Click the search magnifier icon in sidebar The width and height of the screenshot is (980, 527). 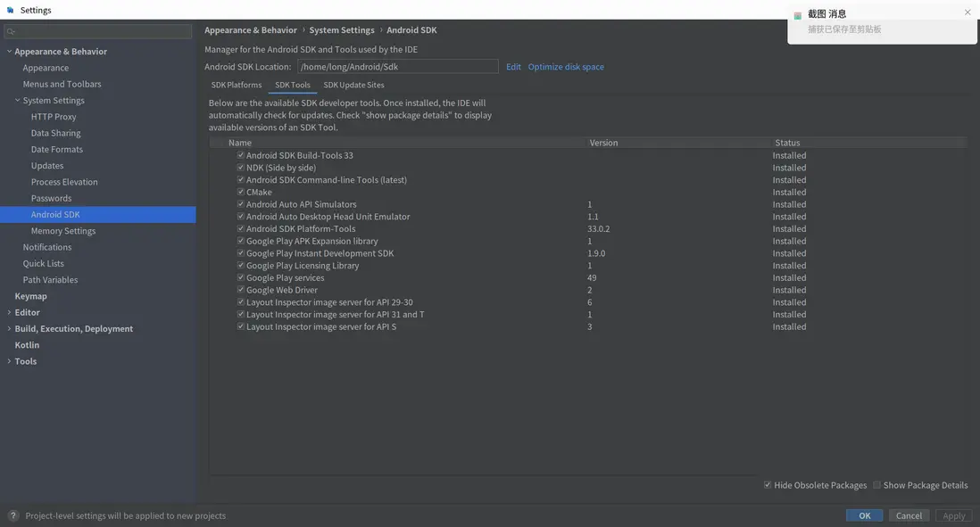coord(11,31)
